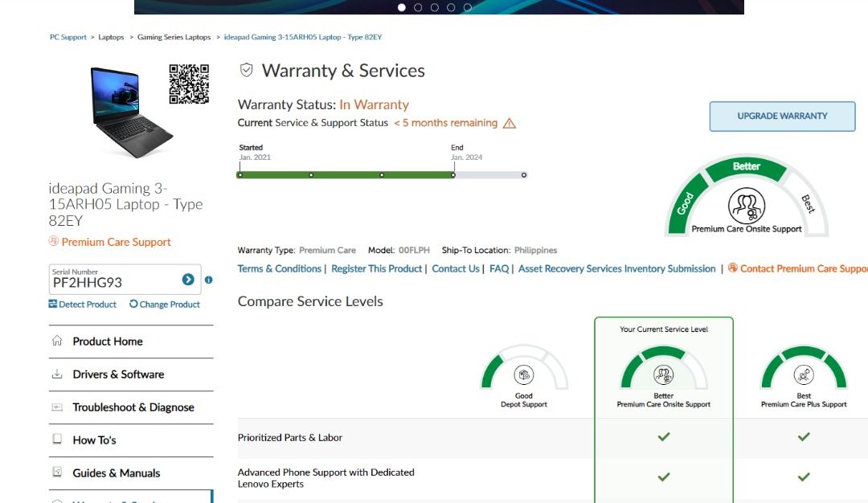Click the Best Premium Care Plus gauge icon
Image resolution: width=868 pixels, height=503 pixels.
click(x=803, y=374)
